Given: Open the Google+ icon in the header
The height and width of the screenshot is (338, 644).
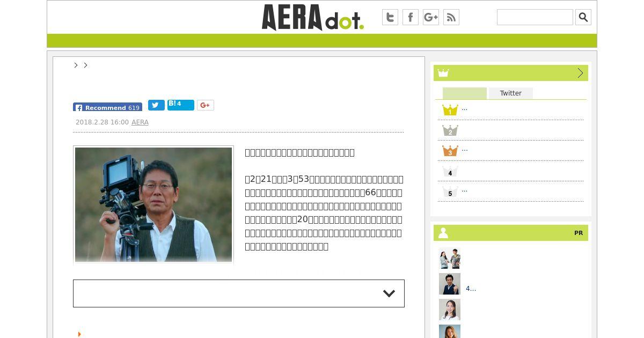Looking at the screenshot, I should tap(431, 17).
